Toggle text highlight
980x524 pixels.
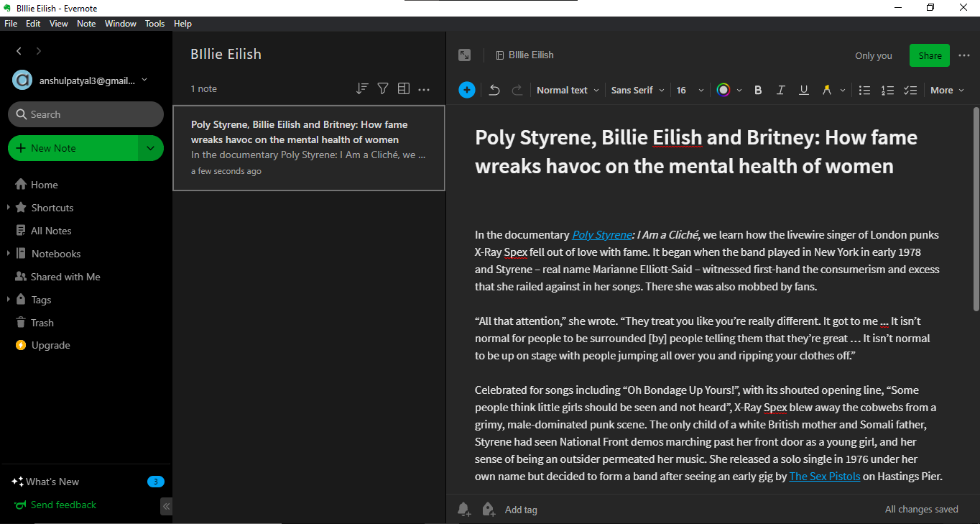coord(827,90)
